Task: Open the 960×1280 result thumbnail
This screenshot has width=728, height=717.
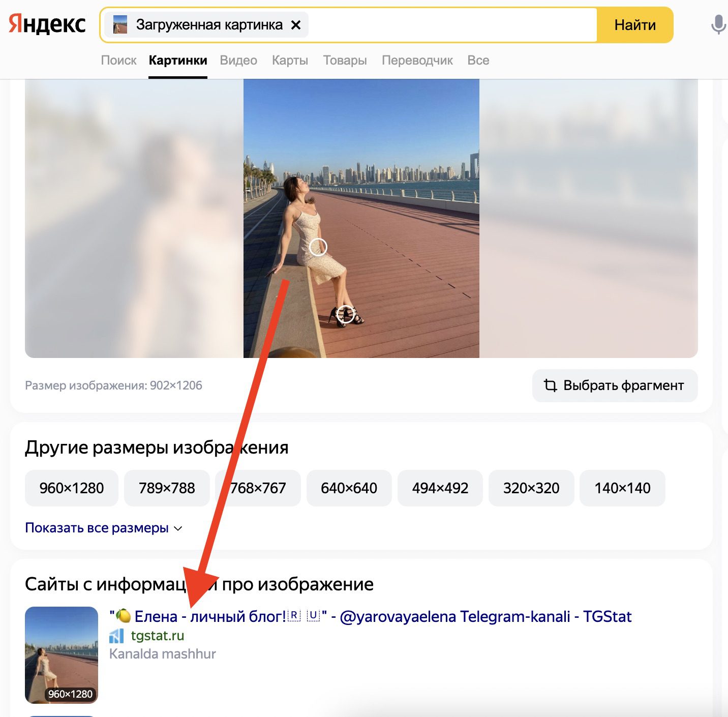Action: (x=62, y=655)
